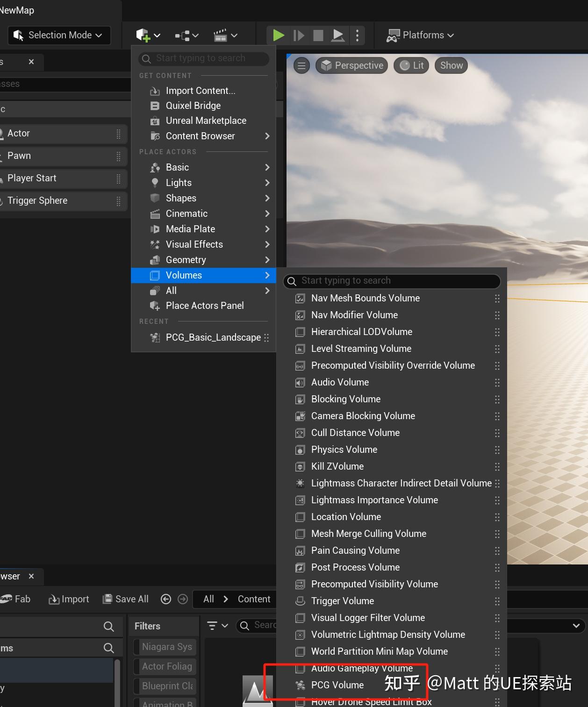This screenshot has height=707, width=588.
Task: Click the Content Browser back arrow icon
Action: point(166,599)
